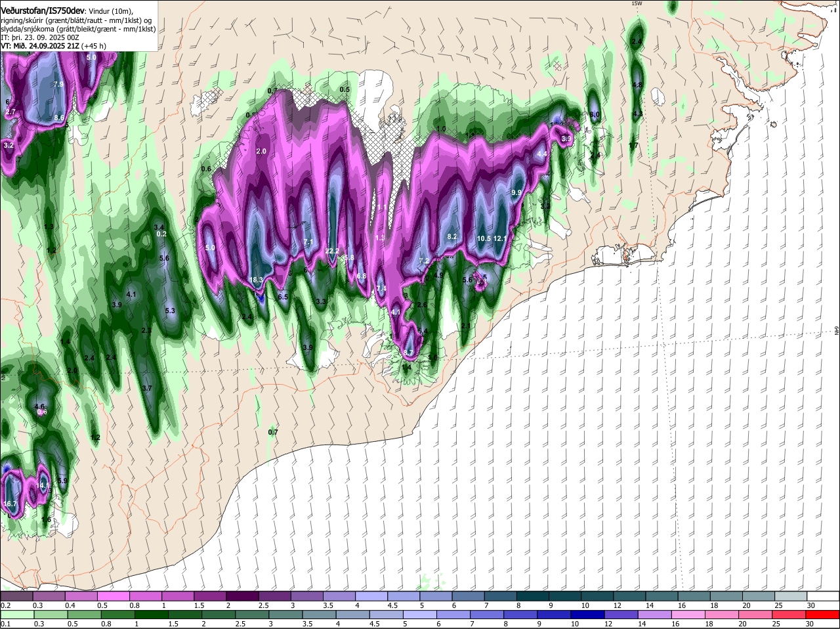Click the 18.3 precipitation value on the map
840x629 pixels.
256,280
